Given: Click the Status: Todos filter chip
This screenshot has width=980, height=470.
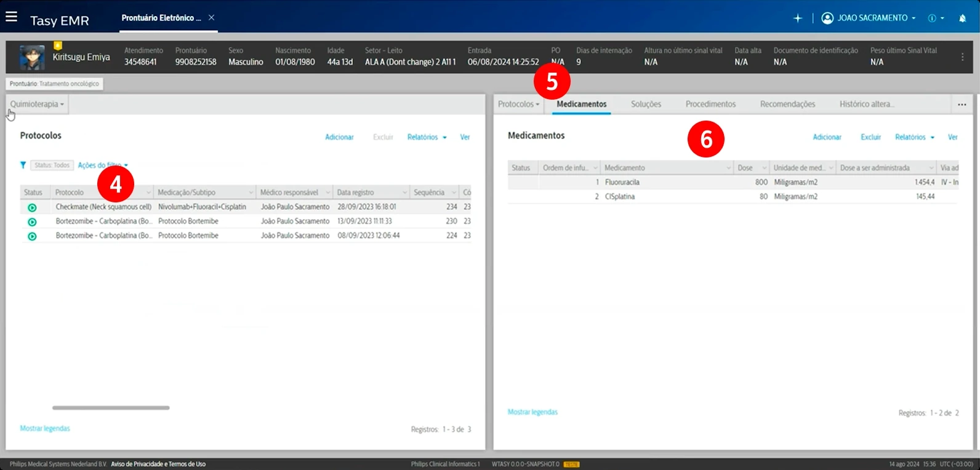Looking at the screenshot, I should (52, 165).
